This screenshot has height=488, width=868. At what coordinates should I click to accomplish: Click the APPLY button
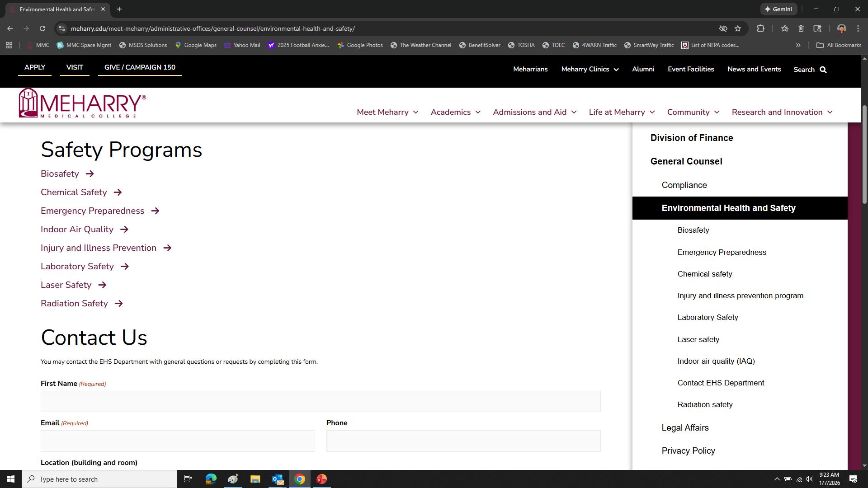pos(35,67)
